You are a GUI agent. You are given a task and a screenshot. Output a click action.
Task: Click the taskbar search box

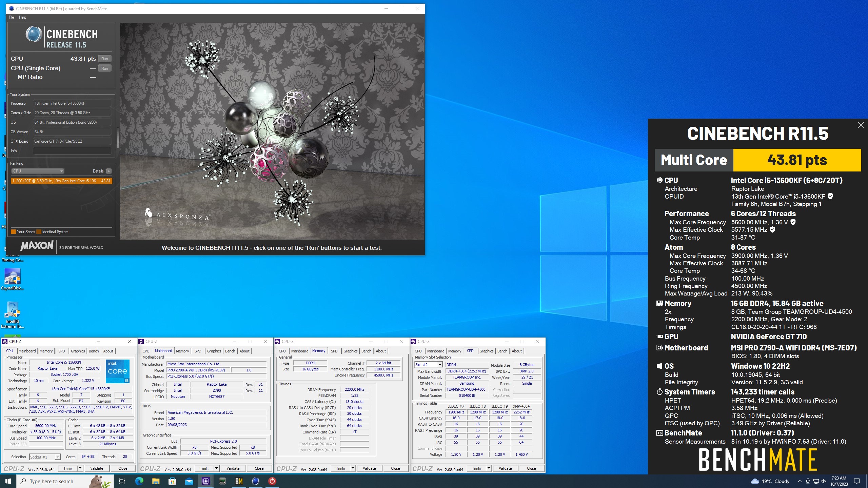coord(65,481)
